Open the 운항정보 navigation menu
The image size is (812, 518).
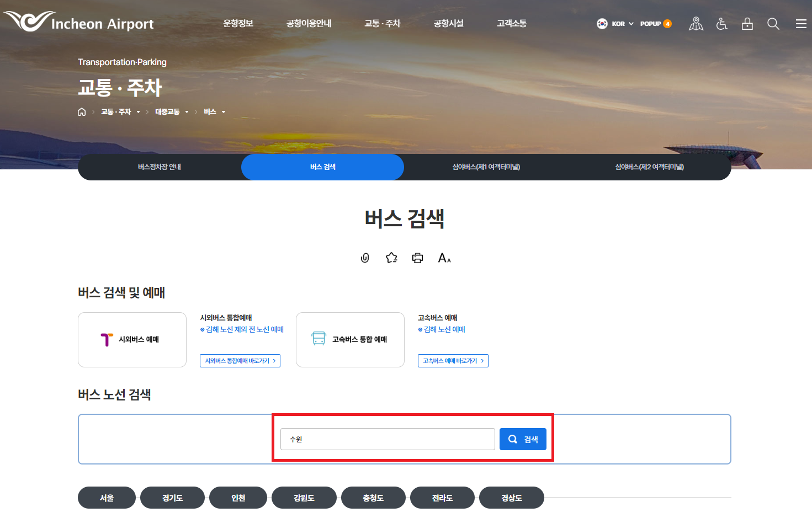238,23
